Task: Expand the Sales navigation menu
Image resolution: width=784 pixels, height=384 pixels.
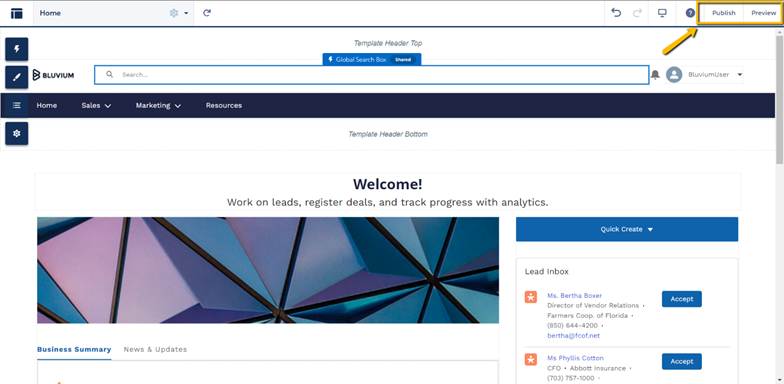Action: tap(96, 106)
